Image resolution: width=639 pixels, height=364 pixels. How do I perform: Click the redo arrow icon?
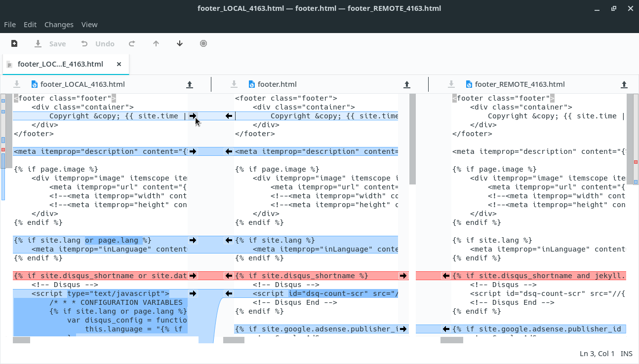[x=132, y=43]
